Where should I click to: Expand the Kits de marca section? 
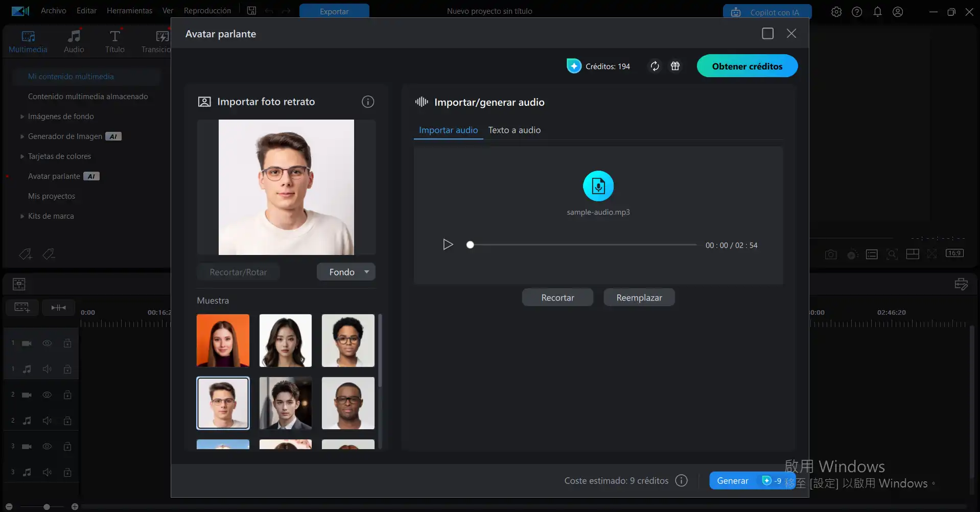(51, 216)
